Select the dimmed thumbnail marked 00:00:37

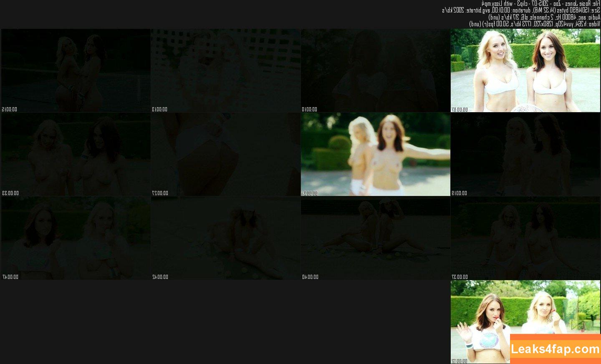coord(525,238)
